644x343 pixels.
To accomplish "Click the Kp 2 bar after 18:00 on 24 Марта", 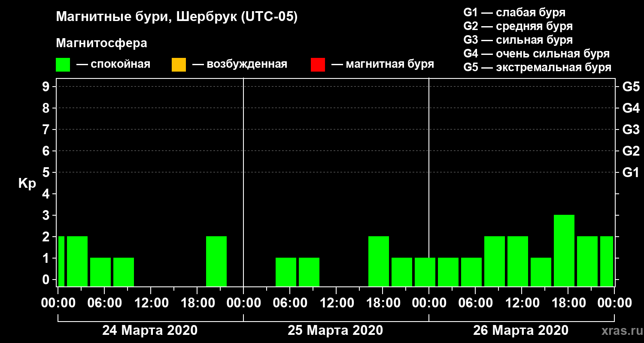I will (x=216, y=261).
